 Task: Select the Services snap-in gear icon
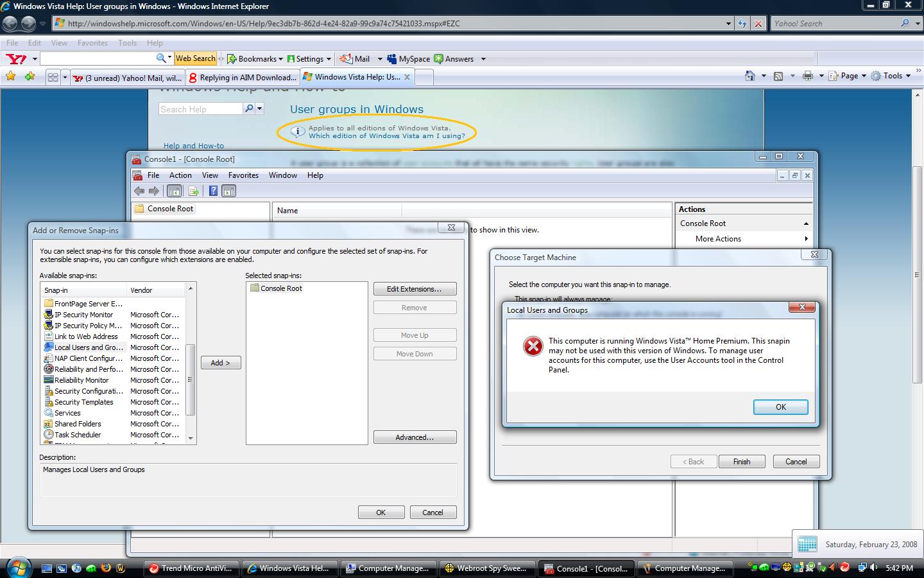coord(49,413)
